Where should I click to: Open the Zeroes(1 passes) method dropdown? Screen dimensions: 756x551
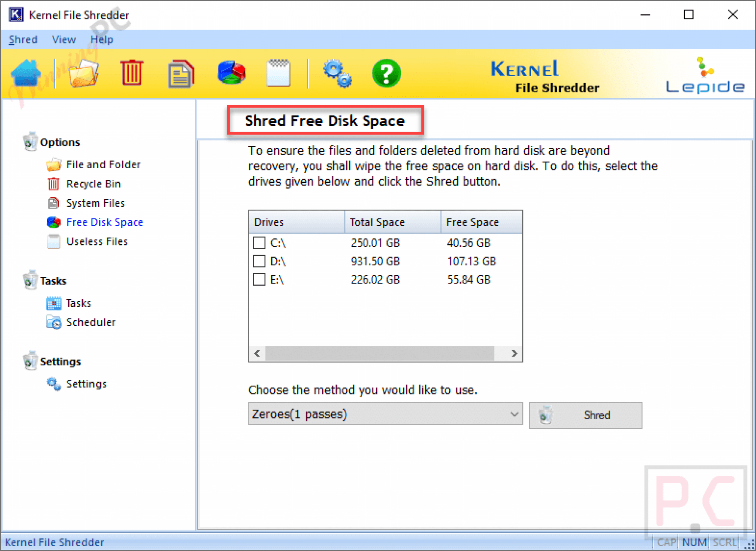coord(385,414)
